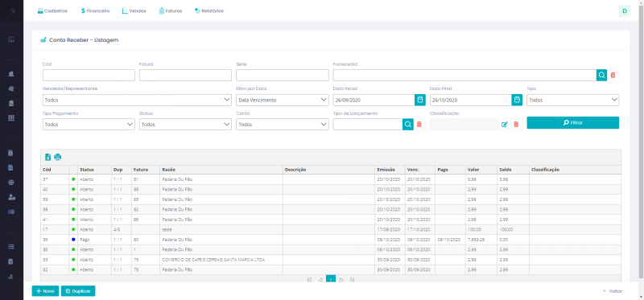Open the Vendedor/Representante dropdown

pyautogui.click(x=137, y=100)
